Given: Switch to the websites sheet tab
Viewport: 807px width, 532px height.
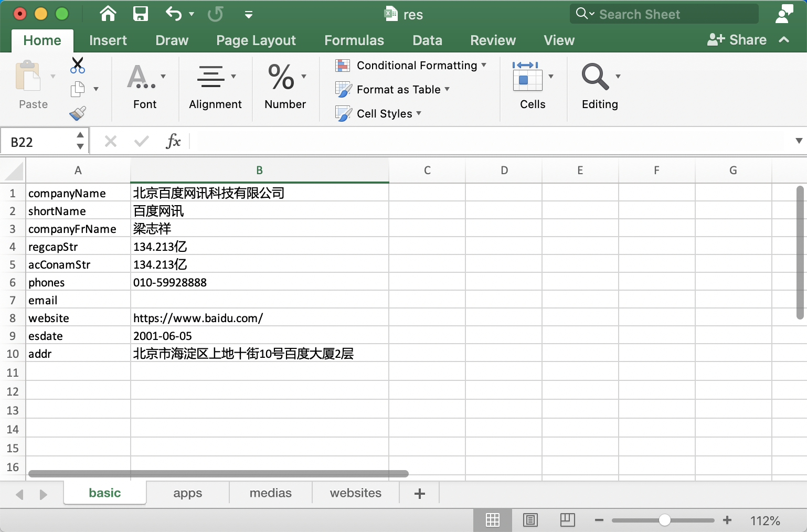Looking at the screenshot, I should (356, 493).
